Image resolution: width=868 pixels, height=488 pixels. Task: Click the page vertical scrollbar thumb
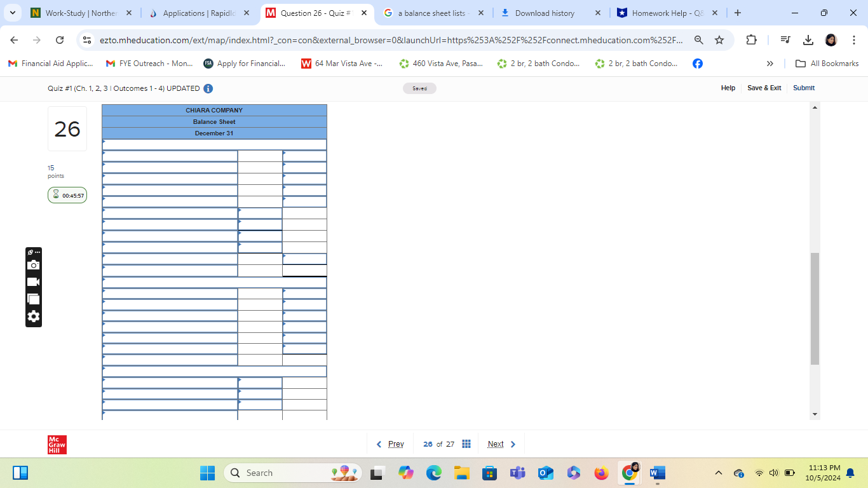pos(815,309)
